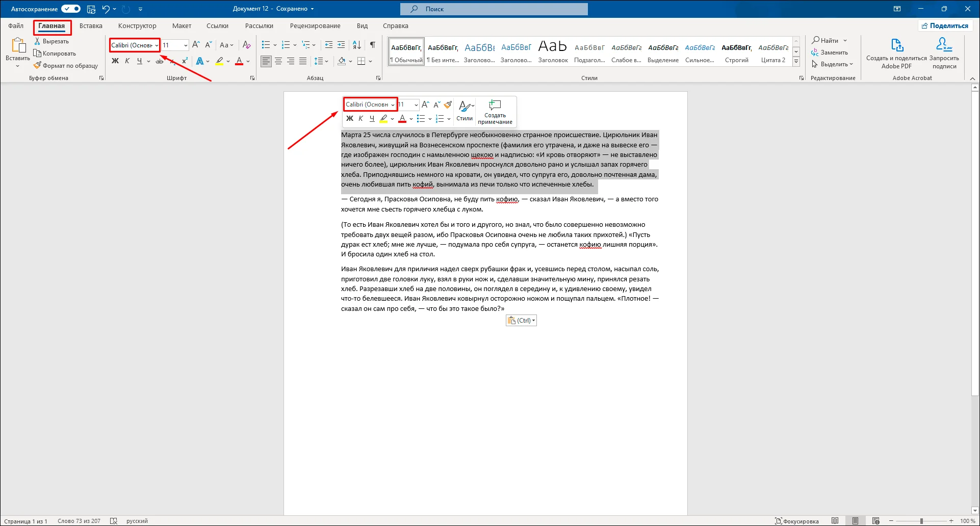Align text right in ribbon

coord(291,61)
